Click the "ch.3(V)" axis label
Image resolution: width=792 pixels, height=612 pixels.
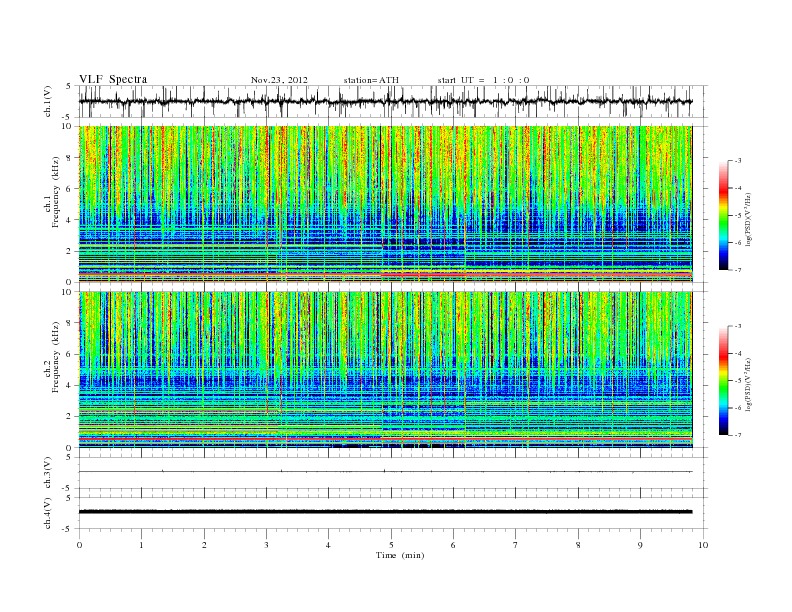pyautogui.click(x=47, y=473)
